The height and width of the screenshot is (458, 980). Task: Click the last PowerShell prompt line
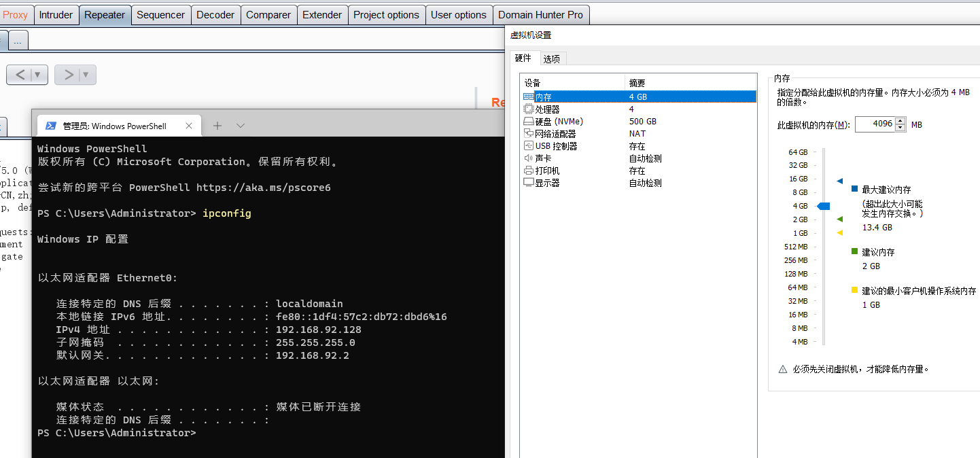coord(117,433)
